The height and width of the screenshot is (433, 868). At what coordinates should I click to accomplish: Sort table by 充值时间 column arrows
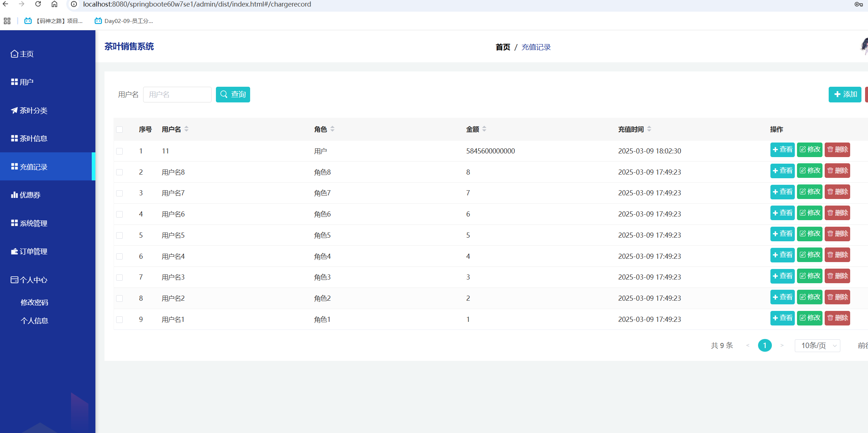click(x=649, y=129)
